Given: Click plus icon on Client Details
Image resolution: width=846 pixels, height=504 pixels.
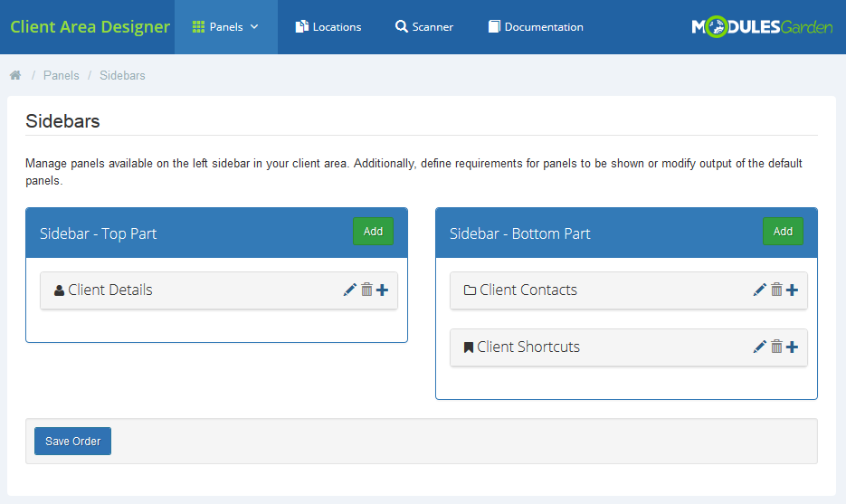Looking at the screenshot, I should coord(383,290).
